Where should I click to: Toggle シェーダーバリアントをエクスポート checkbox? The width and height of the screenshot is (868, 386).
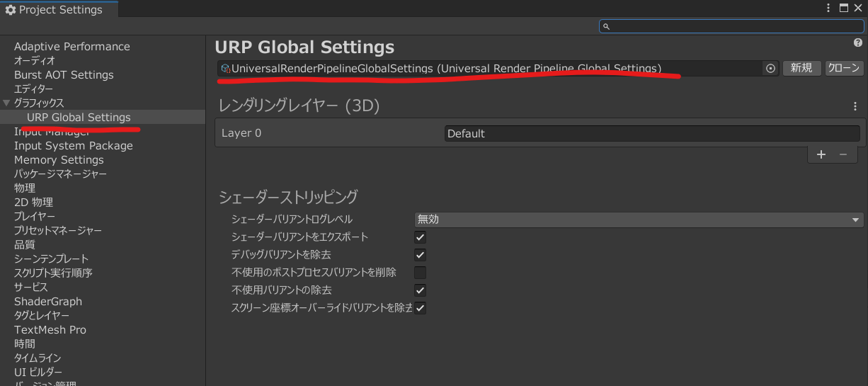pos(420,237)
